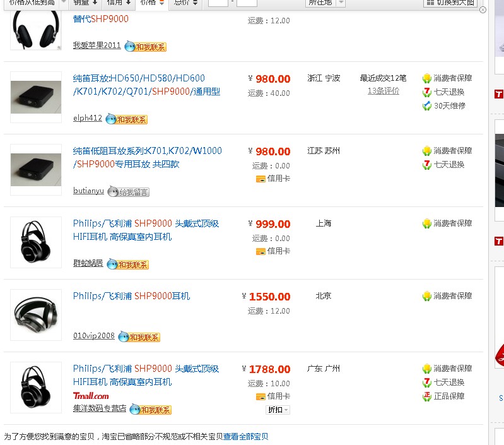Image resolution: width=504 pixels, height=445 pixels.
Task: Click 消费者保障 icon in the 江苏 苏州 listing
Action: tap(426, 151)
